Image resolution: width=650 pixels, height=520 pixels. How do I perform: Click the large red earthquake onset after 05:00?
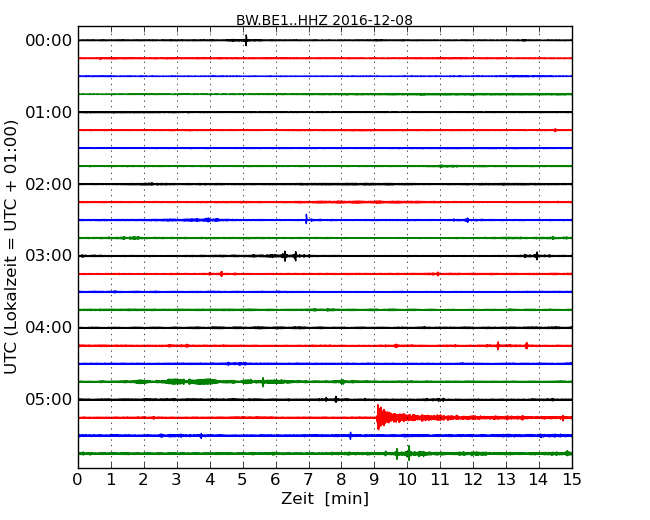pos(378,417)
